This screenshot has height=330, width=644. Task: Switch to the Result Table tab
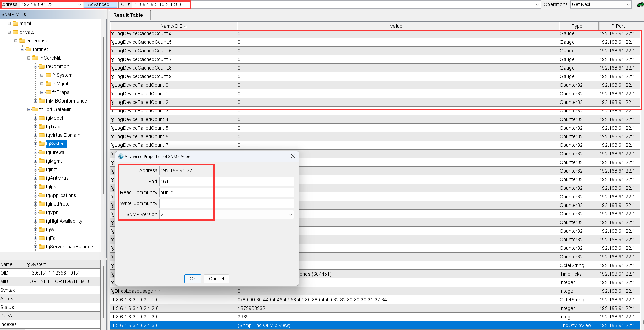click(128, 15)
